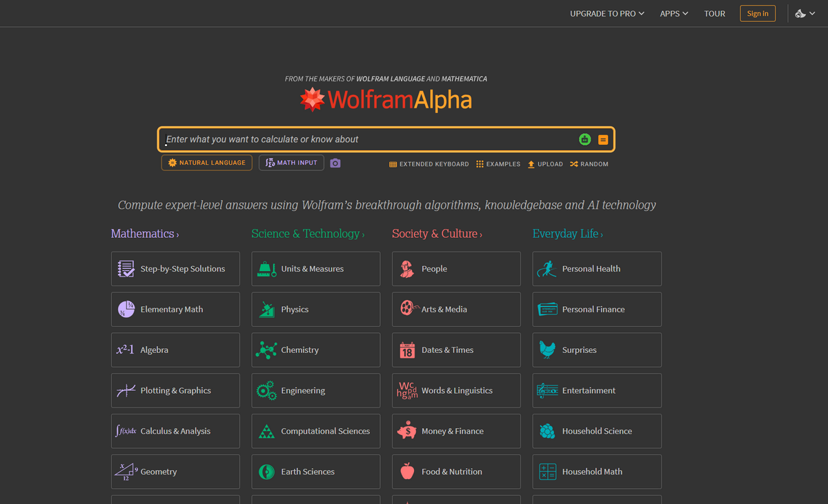
Task: Open the Mathematics section heading
Action: click(145, 234)
